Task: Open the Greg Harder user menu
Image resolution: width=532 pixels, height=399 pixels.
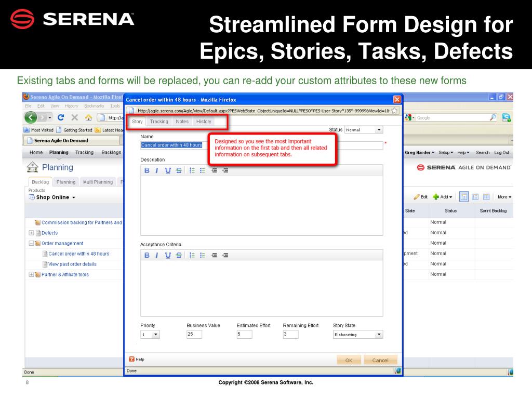Action: click(x=419, y=153)
